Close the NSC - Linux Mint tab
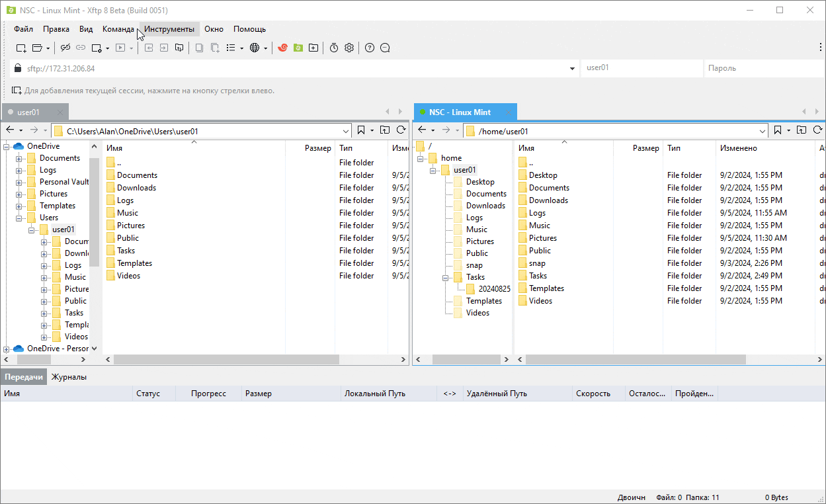The image size is (826, 504). (x=508, y=112)
